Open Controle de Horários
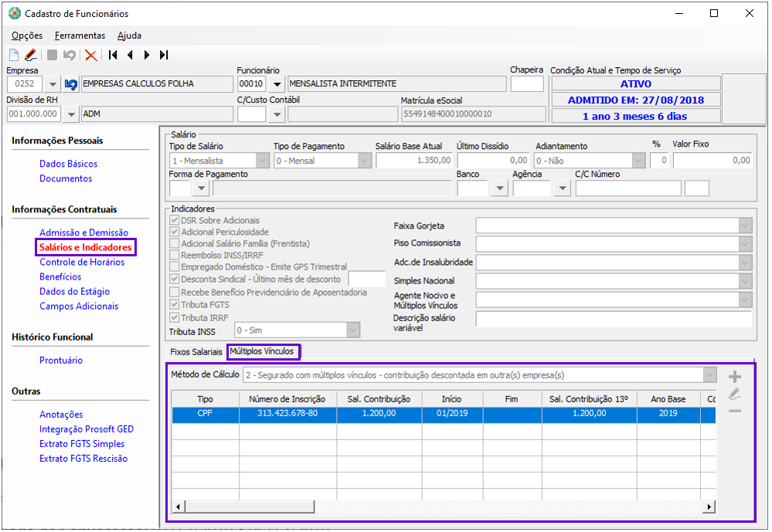Viewport: 772px width, 532px height. 82,263
